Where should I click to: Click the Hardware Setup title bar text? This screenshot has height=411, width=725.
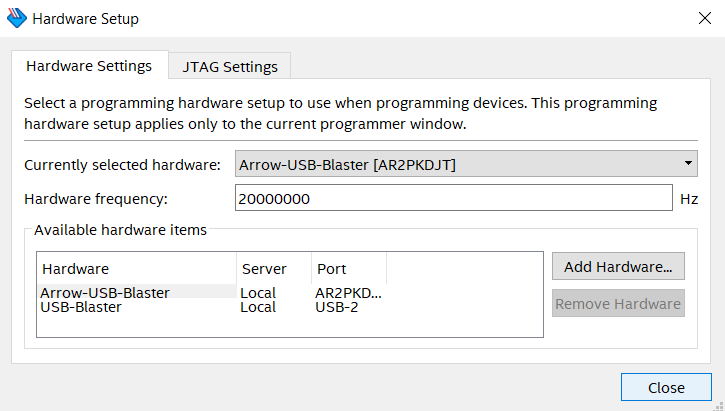86,18
